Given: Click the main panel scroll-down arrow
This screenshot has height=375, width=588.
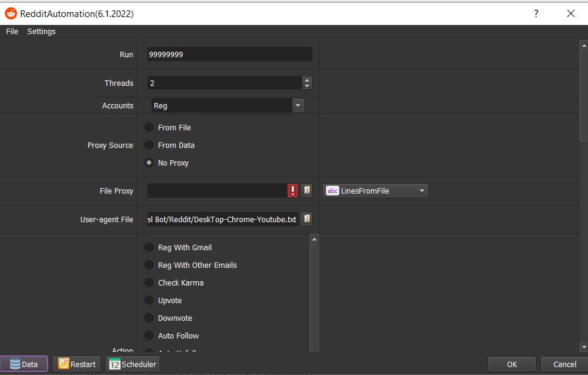Looking at the screenshot, I should [x=584, y=347].
